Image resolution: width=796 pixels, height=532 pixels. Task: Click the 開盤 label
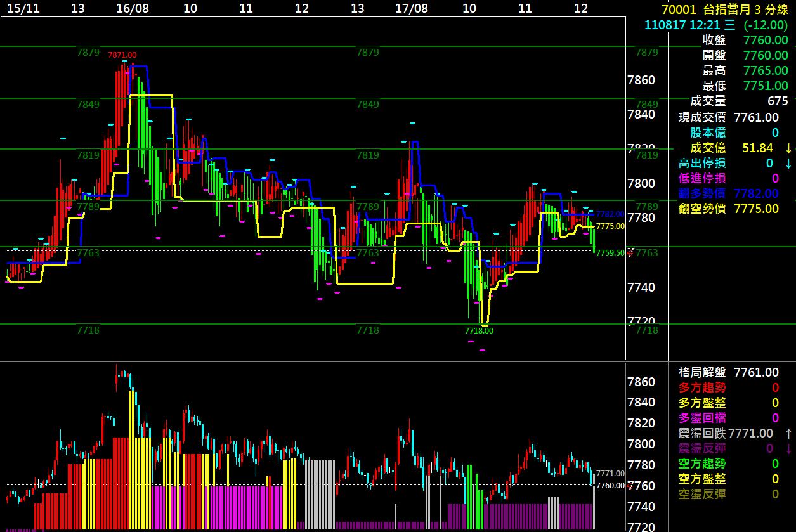click(x=714, y=55)
